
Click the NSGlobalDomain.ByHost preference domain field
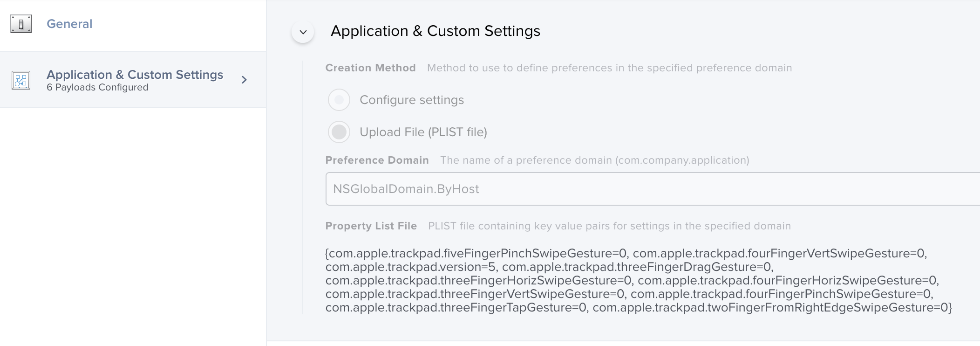coord(653,189)
